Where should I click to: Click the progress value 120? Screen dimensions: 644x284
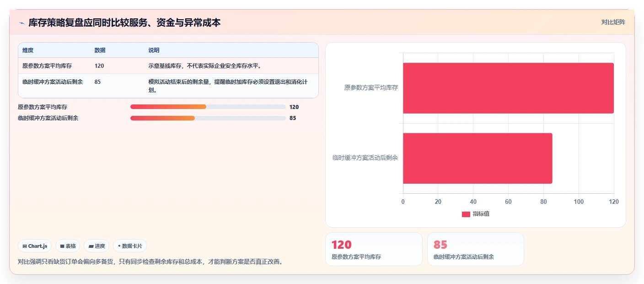(294, 107)
